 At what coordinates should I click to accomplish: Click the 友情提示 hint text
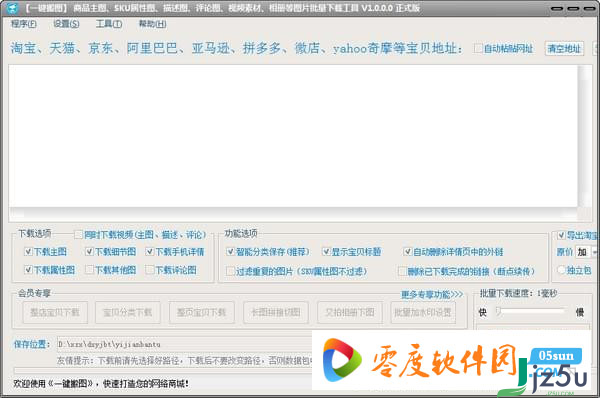click(184, 360)
